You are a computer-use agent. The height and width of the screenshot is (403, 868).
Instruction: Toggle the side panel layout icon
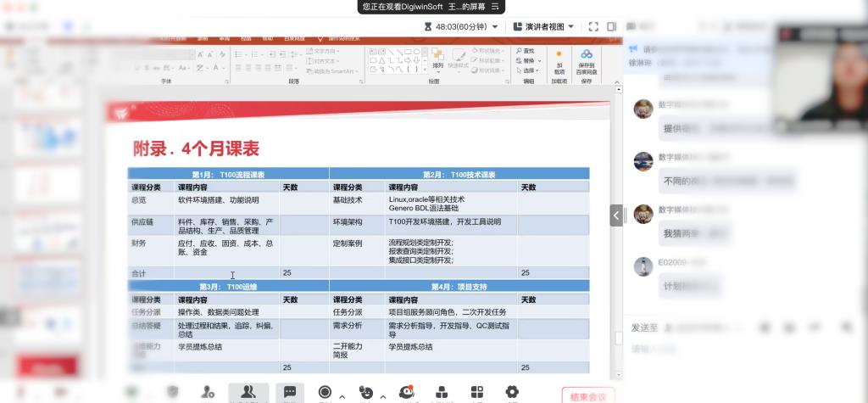click(x=611, y=27)
